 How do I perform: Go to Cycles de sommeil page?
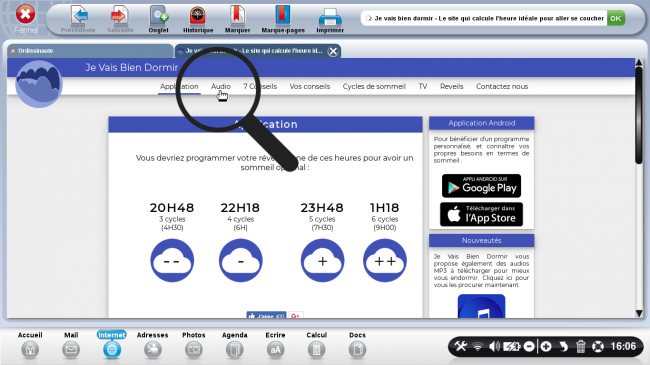(x=374, y=86)
